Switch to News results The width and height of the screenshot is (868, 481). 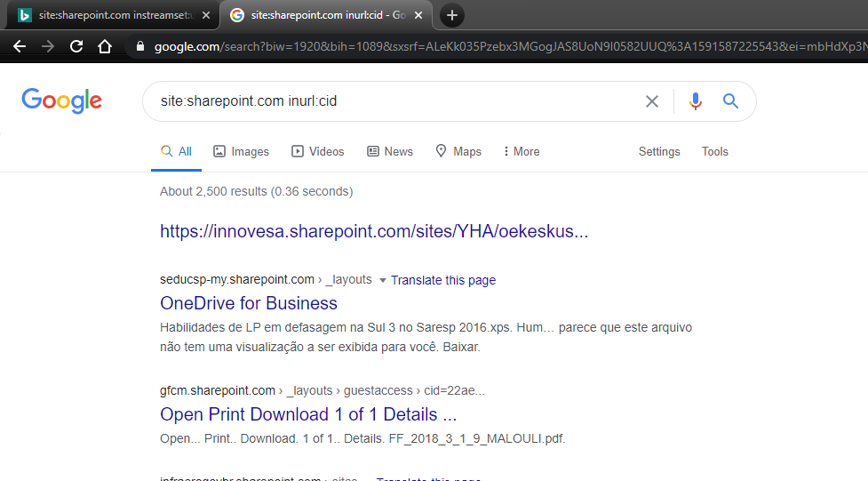point(390,151)
